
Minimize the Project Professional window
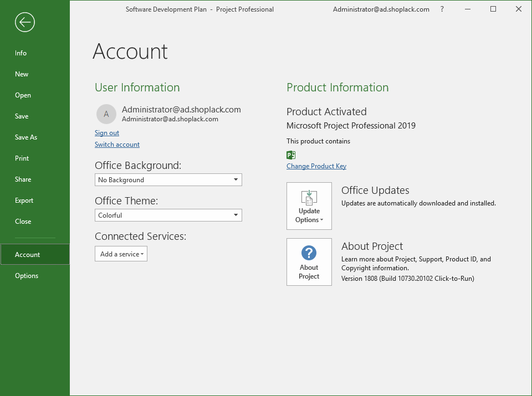[x=468, y=9]
